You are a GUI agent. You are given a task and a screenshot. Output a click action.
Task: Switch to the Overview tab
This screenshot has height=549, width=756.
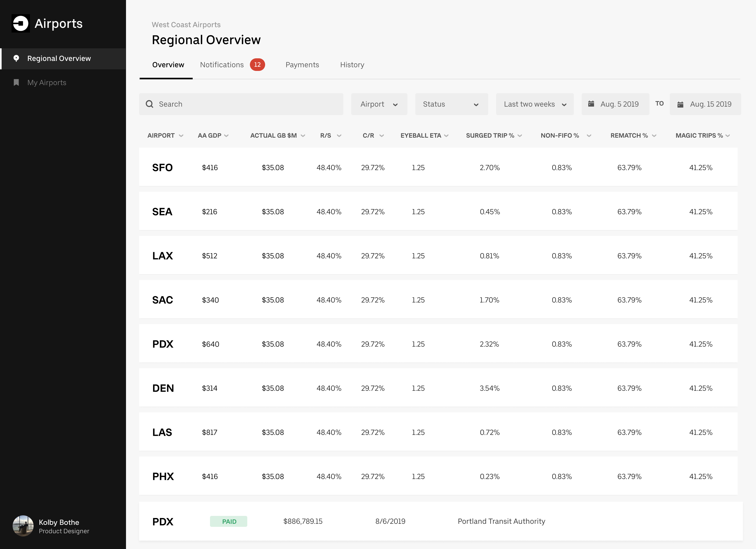(168, 65)
